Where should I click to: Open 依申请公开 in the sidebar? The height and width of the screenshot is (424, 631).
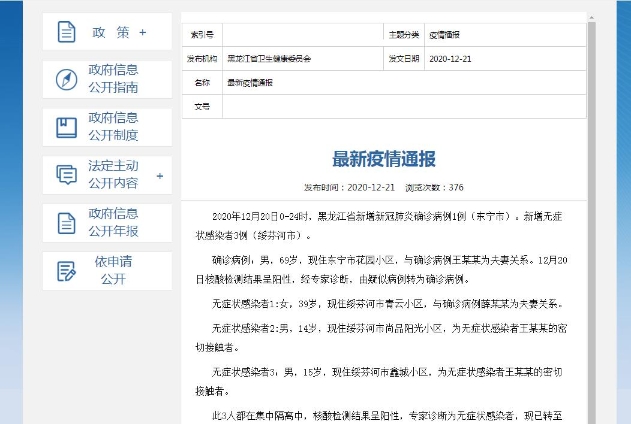click(x=107, y=271)
